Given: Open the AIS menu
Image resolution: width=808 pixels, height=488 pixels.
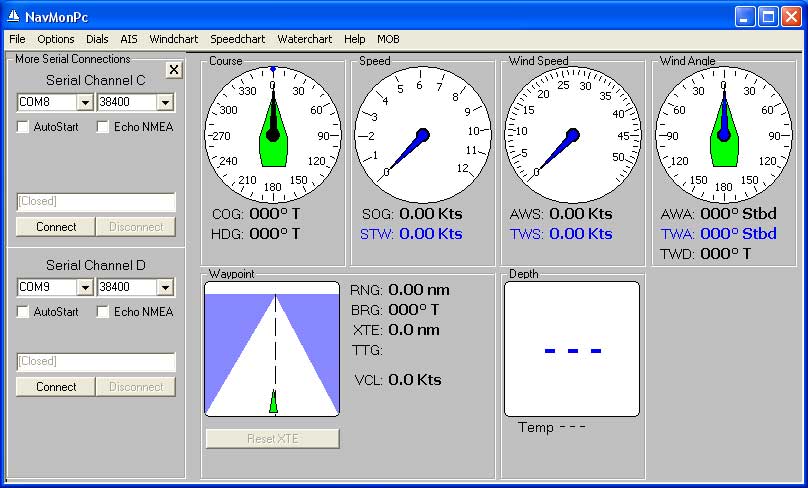Looking at the screenshot, I should (x=129, y=39).
